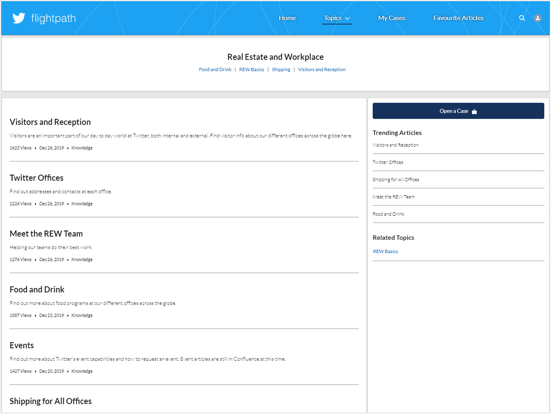Follow the Visitors and Reception subtopic link
Viewport: 552px width, 414px height.
pos(322,69)
